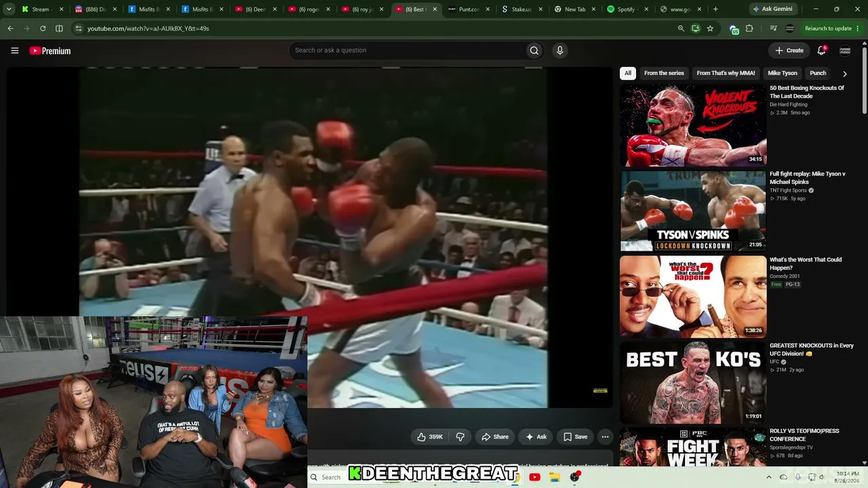The width and height of the screenshot is (868, 488).
Task: Open volume control in system tray
Action: coord(822,477)
